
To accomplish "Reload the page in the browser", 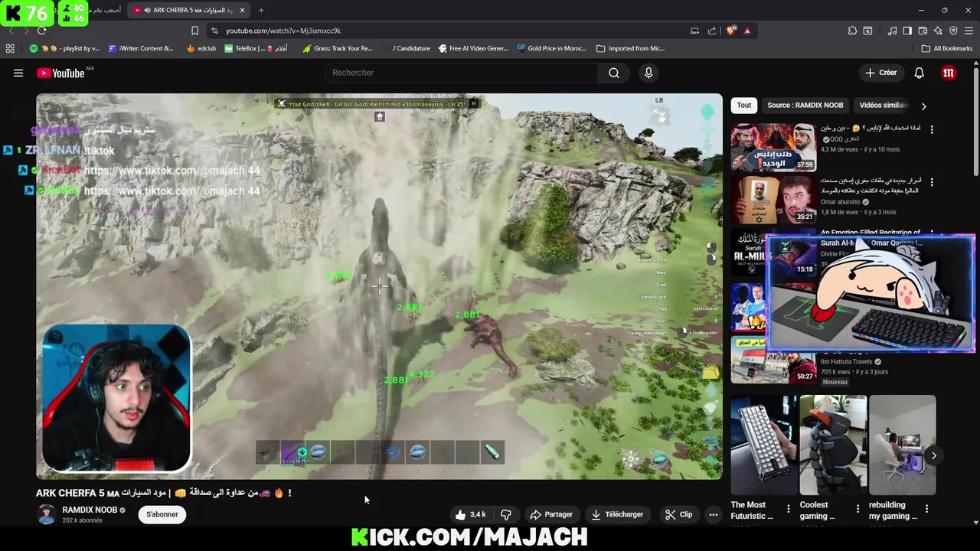I will (x=41, y=31).
